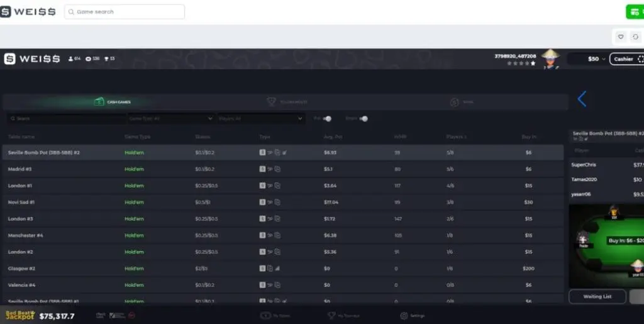Toggle the Full tables switch

(327, 118)
